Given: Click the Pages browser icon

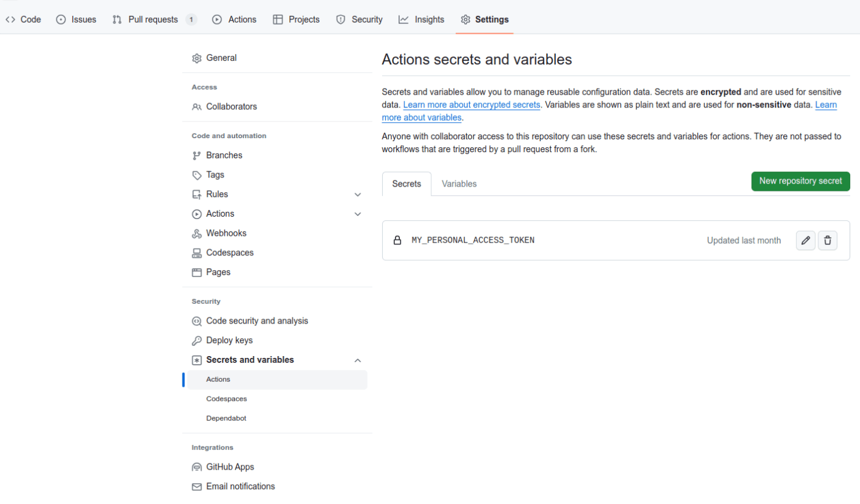Looking at the screenshot, I should click(x=197, y=273).
